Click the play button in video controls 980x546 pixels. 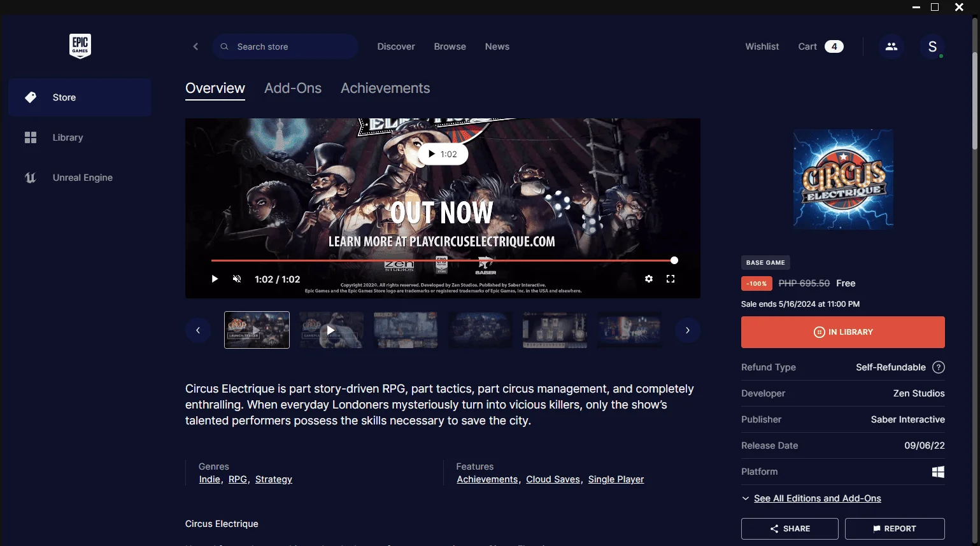pyautogui.click(x=215, y=279)
